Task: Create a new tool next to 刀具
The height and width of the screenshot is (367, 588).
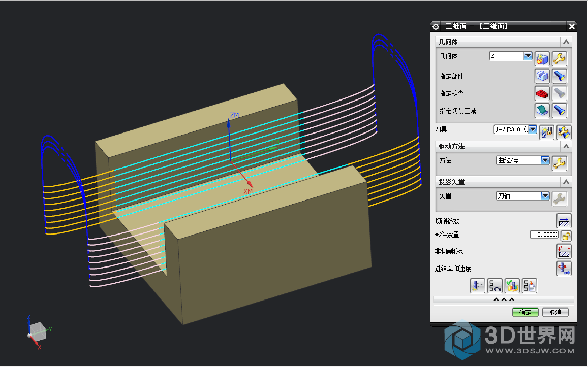Action: [546, 132]
